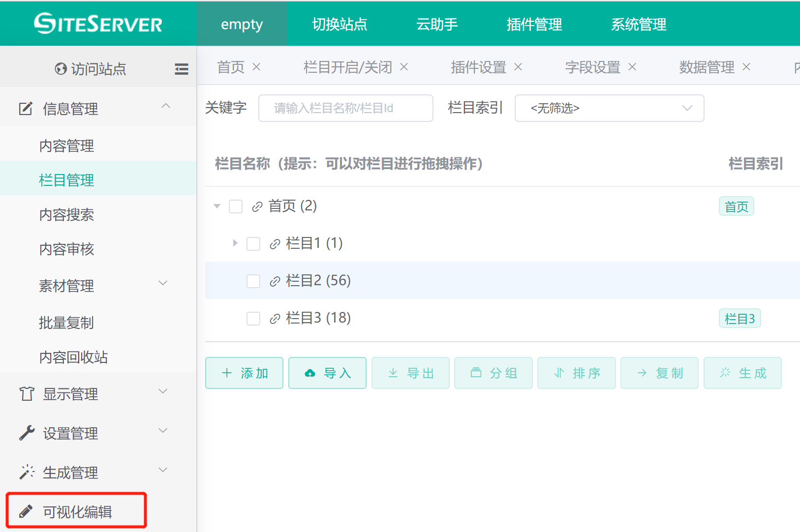Click the link icon beside 首页 (2)
Viewport: 800px width, 532px height.
[x=257, y=207]
